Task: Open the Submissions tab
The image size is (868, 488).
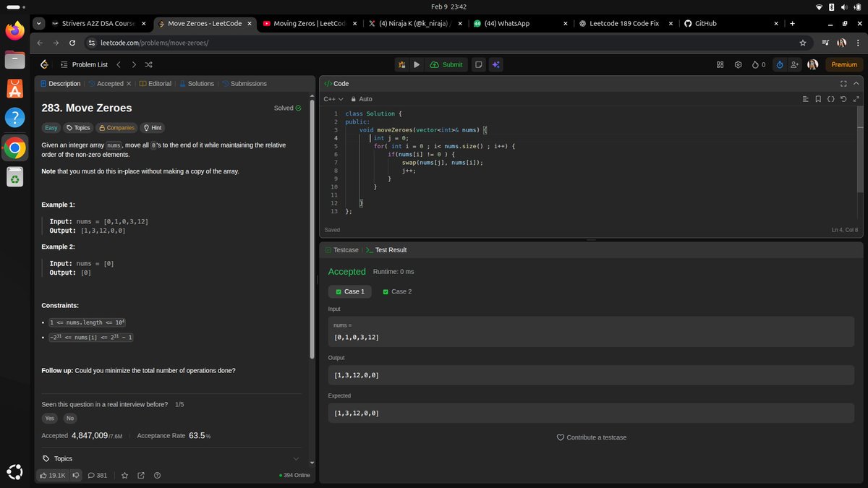Action: click(244, 84)
